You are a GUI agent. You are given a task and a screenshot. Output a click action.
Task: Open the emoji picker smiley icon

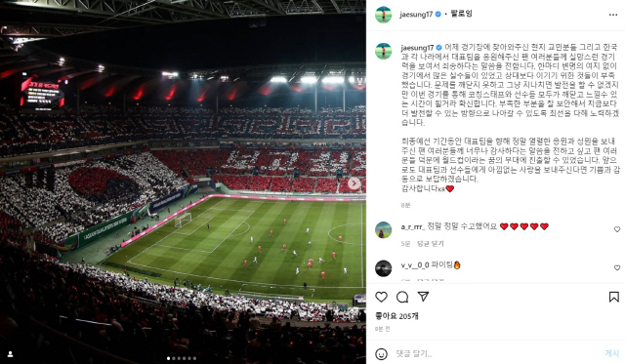[381, 353]
